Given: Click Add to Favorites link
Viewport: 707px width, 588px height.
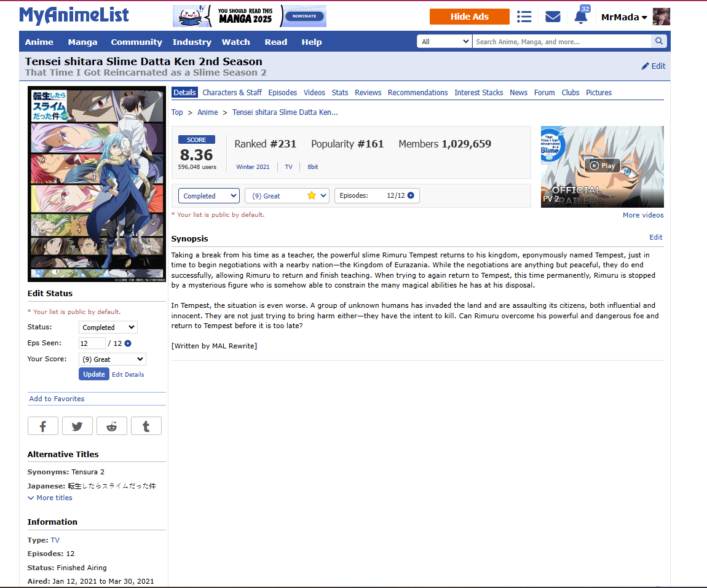Looking at the screenshot, I should [57, 399].
